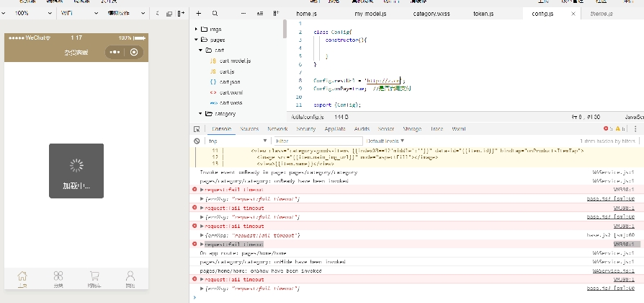Close the config.js editor tab
The height and width of the screenshot is (303, 644).
pyautogui.click(x=573, y=13)
